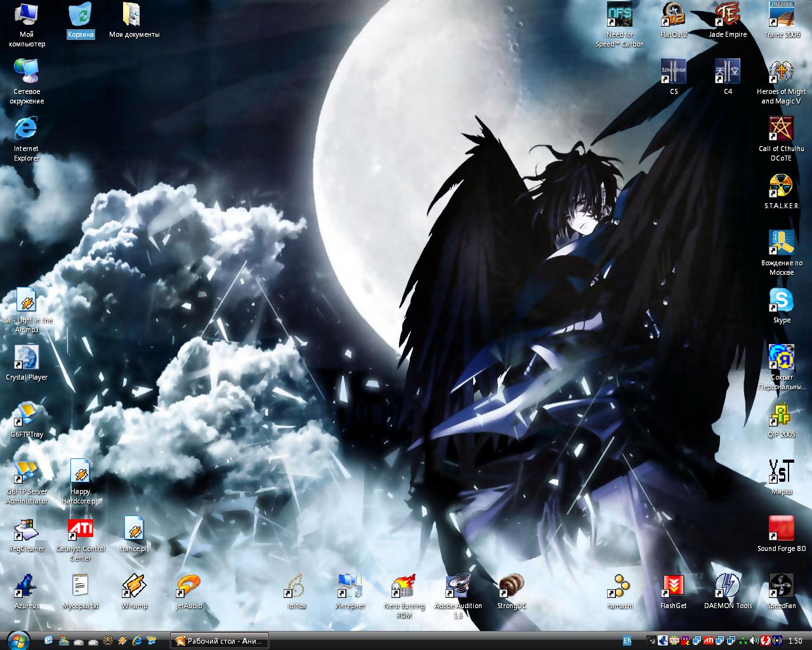
Task: Open the Мои документы folder
Action: [x=134, y=21]
